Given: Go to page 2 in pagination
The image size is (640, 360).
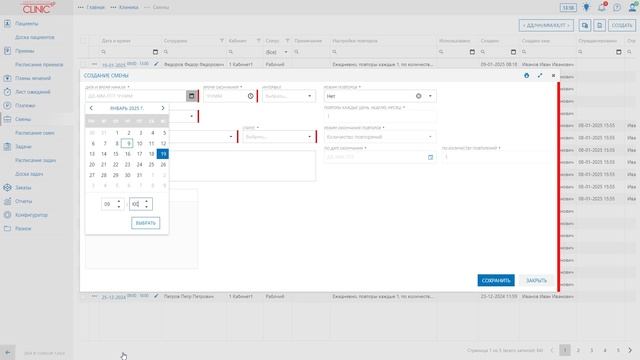Looking at the screenshot, I should pos(578,350).
